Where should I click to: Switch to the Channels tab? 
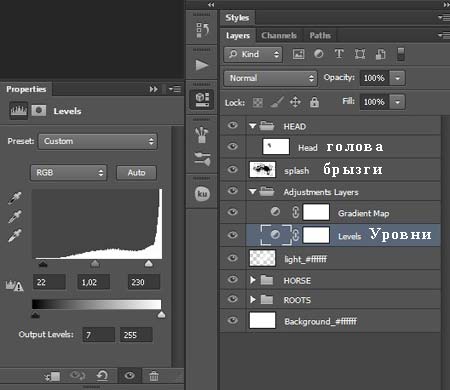pos(279,35)
